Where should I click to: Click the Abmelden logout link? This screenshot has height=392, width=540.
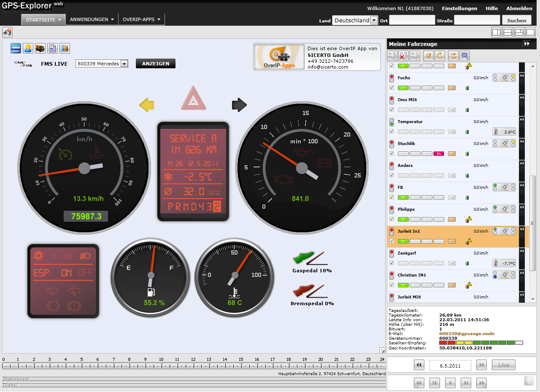point(519,8)
